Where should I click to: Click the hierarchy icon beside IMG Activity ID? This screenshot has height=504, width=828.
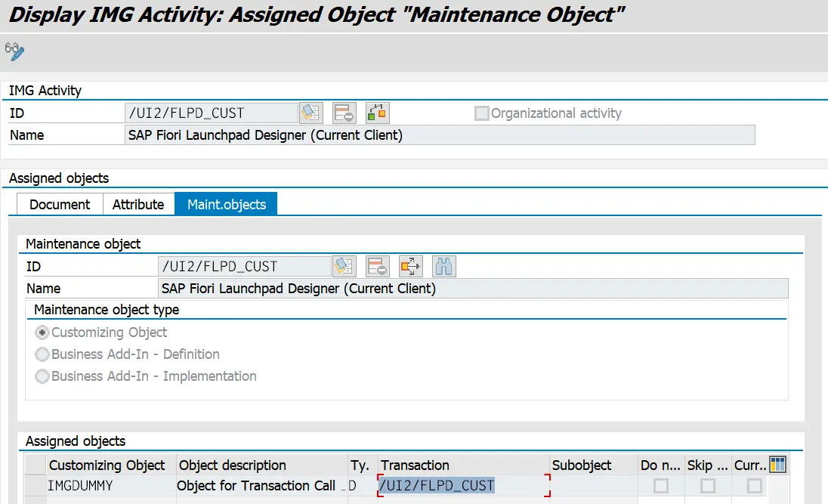tap(378, 113)
